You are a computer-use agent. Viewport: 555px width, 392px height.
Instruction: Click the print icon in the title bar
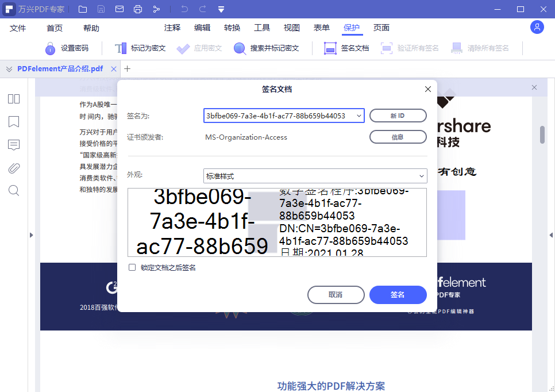(138, 9)
